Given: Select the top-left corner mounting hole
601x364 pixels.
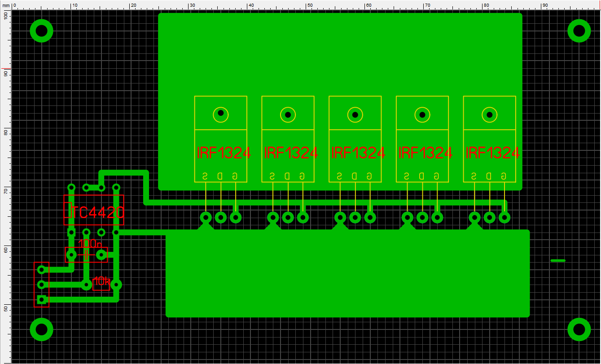Looking at the screenshot, I should pos(41,31).
